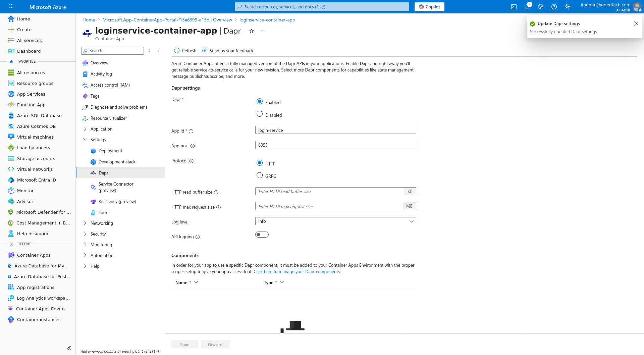Open Resiliency (preview) menu item
Image resolution: width=644 pixels, height=355 pixels.
(x=117, y=201)
